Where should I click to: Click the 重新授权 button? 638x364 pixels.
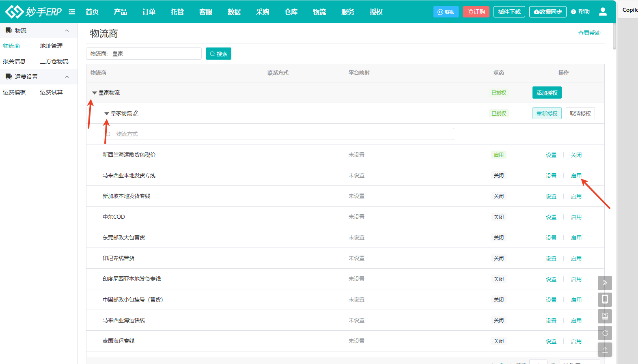(x=547, y=113)
